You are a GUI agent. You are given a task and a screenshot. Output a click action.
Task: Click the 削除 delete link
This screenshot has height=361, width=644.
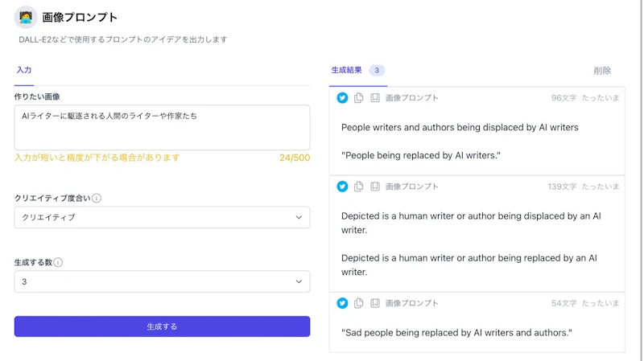(x=602, y=71)
